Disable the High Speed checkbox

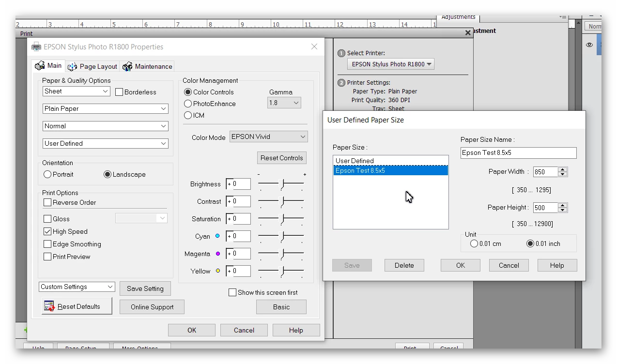(47, 231)
